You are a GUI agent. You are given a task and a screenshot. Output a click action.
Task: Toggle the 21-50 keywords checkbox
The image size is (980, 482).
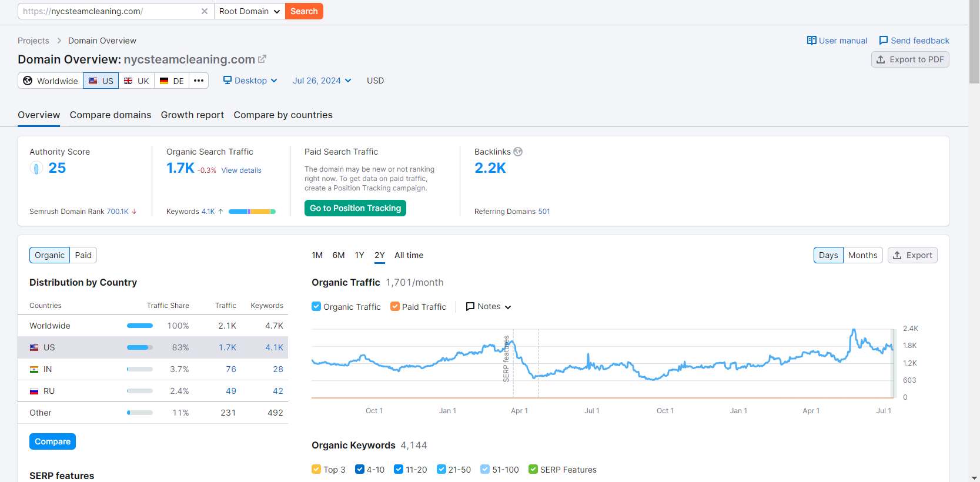pos(441,469)
